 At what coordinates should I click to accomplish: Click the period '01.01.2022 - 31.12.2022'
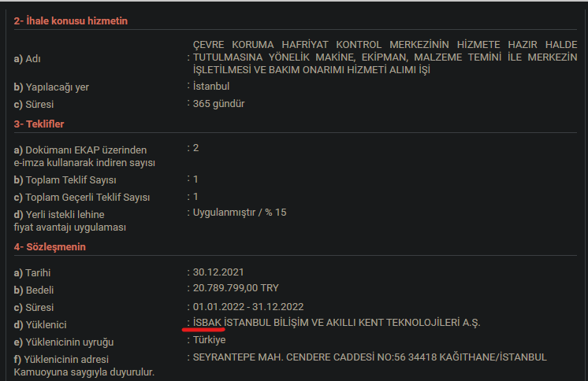pyautogui.click(x=248, y=306)
